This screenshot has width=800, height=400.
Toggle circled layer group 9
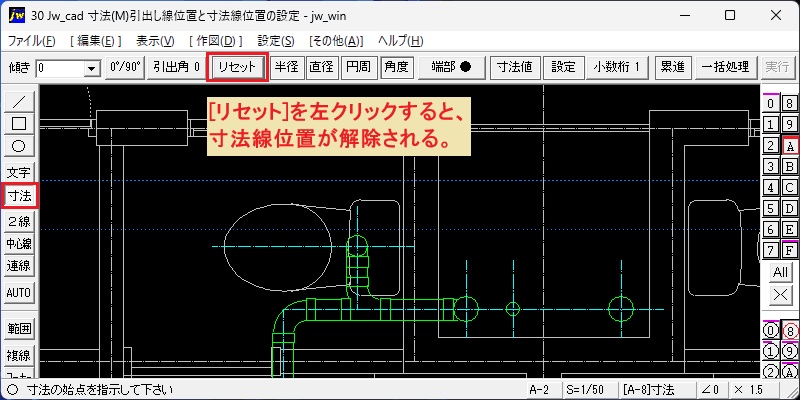[790, 352]
